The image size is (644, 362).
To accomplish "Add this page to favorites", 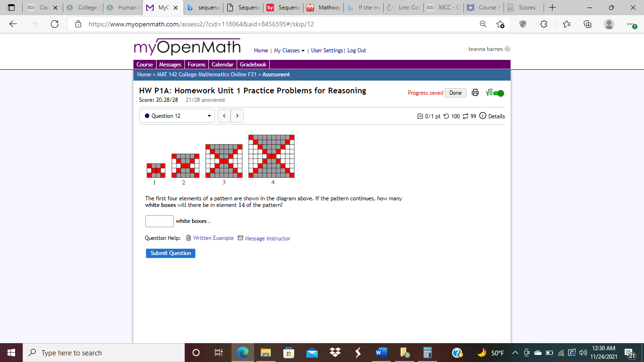I will pos(501,24).
